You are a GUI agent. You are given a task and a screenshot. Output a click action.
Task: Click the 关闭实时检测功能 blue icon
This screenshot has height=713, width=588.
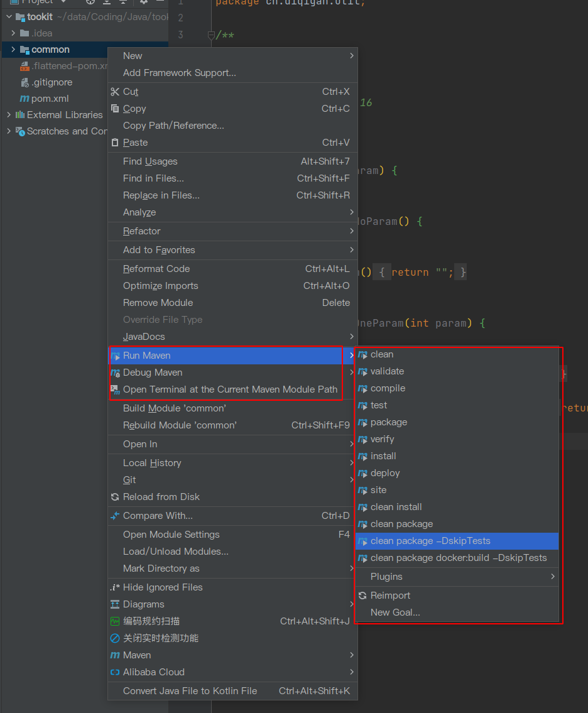tap(115, 638)
